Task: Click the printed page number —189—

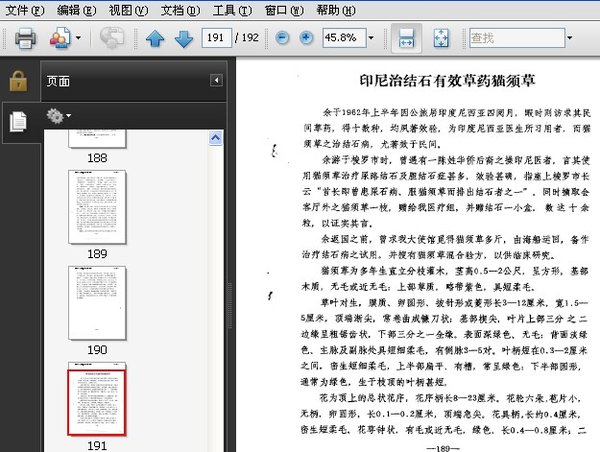Action: 443,448
